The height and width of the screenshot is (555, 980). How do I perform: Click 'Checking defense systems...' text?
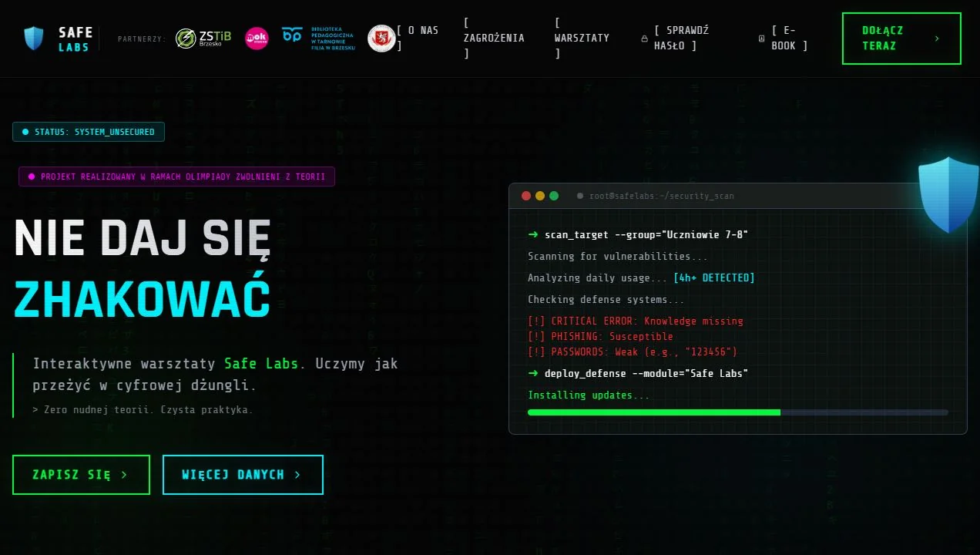pyautogui.click(x=606, y=299)
